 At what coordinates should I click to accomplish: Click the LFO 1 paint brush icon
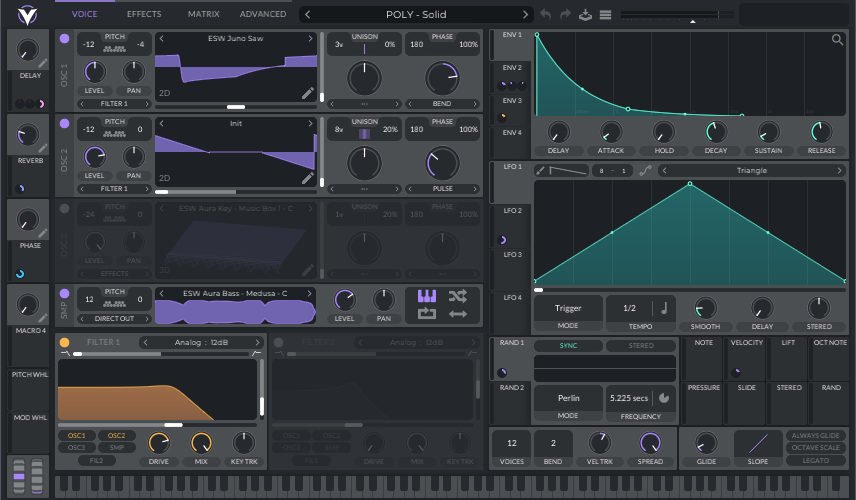541,170
